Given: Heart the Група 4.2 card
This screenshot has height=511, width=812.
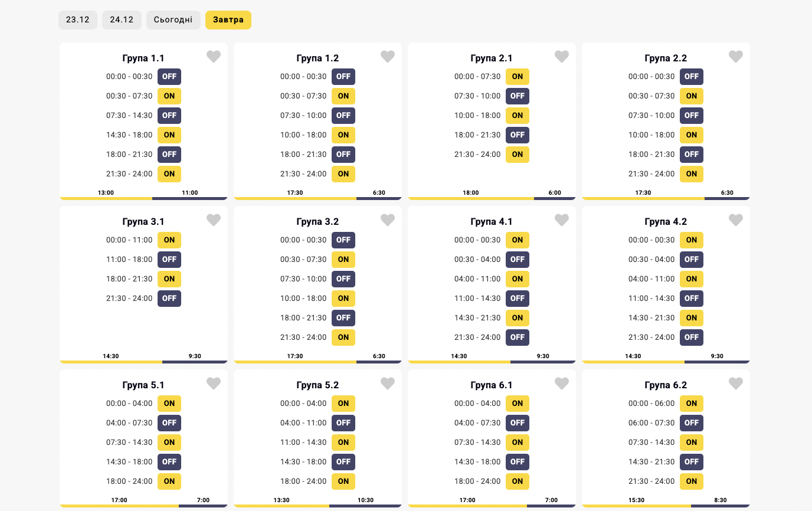Looking at the screenshot, I should coord(736,220).
